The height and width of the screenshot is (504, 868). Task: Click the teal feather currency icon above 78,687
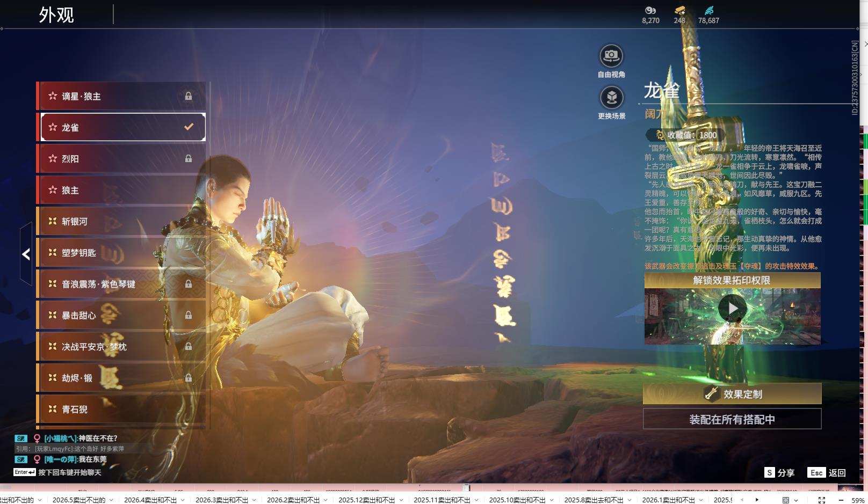click(x=709, y=10)
